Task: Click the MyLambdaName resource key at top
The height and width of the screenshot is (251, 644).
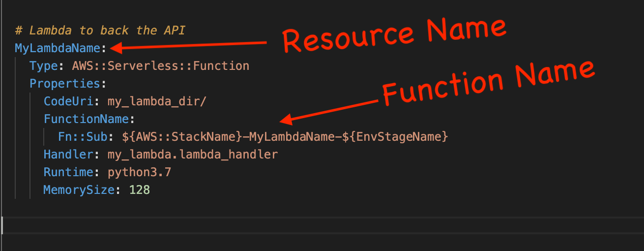Action: (58, 48)
